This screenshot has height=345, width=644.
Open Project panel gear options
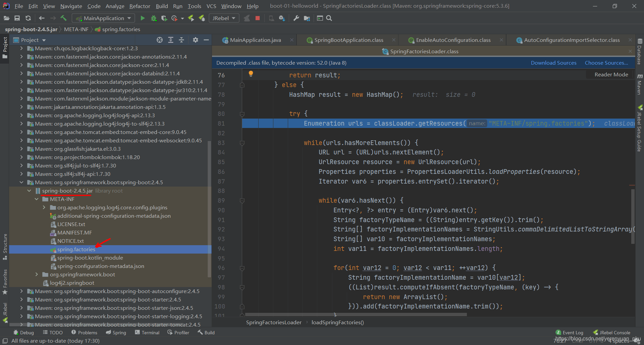196,40
